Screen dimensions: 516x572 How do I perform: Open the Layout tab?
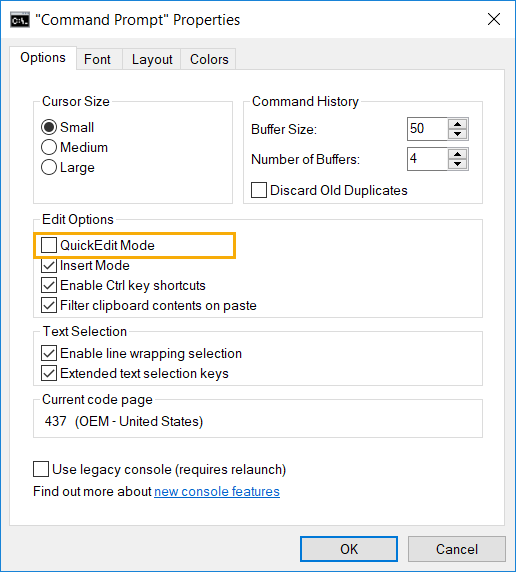click(152, 59)
